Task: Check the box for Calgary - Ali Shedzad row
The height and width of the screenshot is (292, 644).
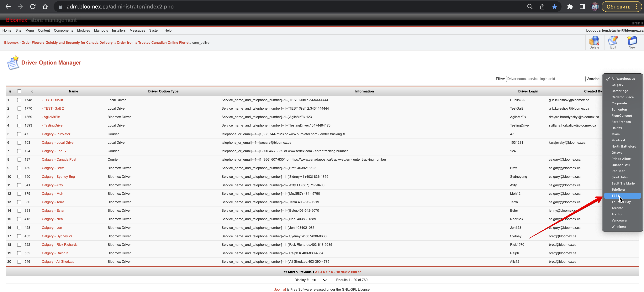Action: [x=19, y=262]
